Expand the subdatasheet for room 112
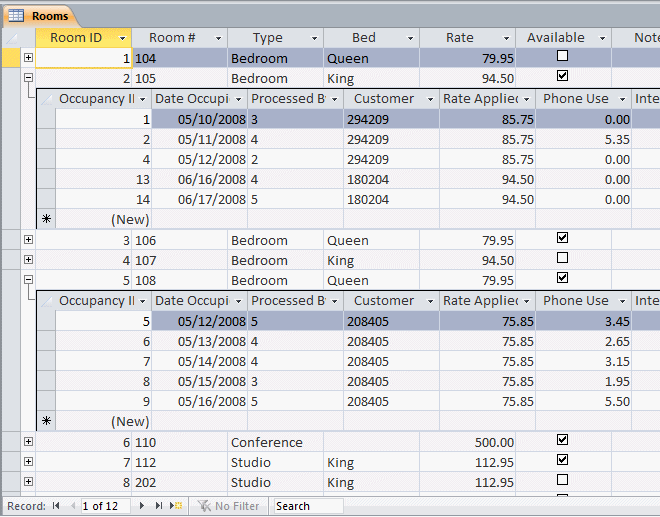The height and width of the screenshot is (517, 660). tap(28, 461)
